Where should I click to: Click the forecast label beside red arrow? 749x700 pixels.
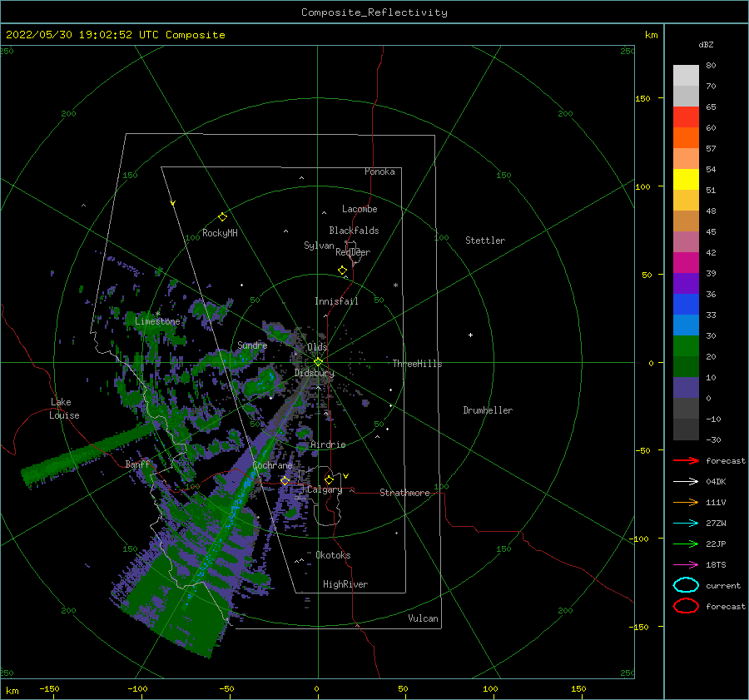coord(726,461)
